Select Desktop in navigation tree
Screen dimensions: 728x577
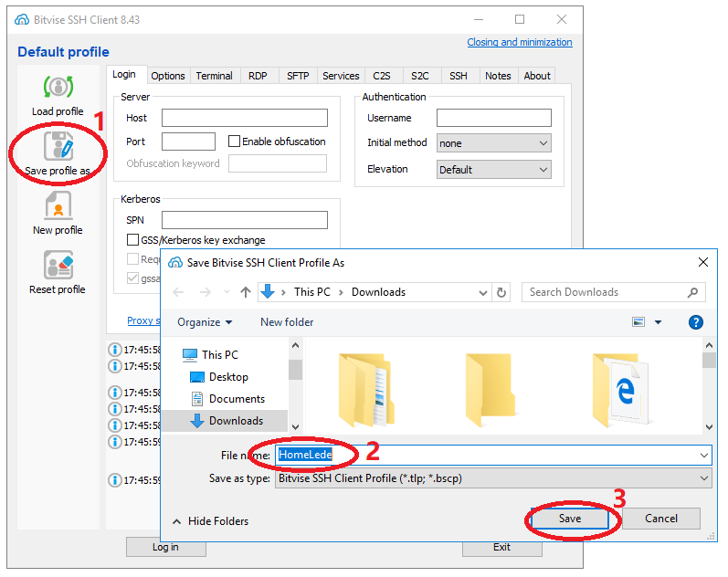tap(219, 377)
